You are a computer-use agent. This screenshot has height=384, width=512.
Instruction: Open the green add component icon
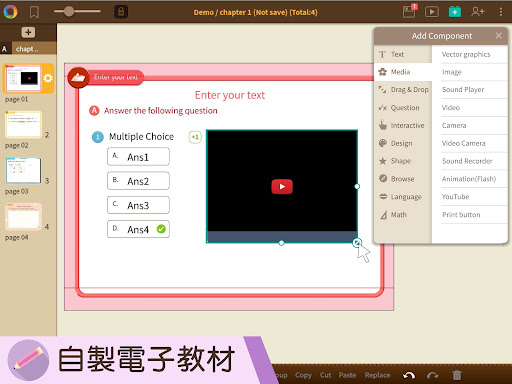pyautogui.click(x=455, y=12)
